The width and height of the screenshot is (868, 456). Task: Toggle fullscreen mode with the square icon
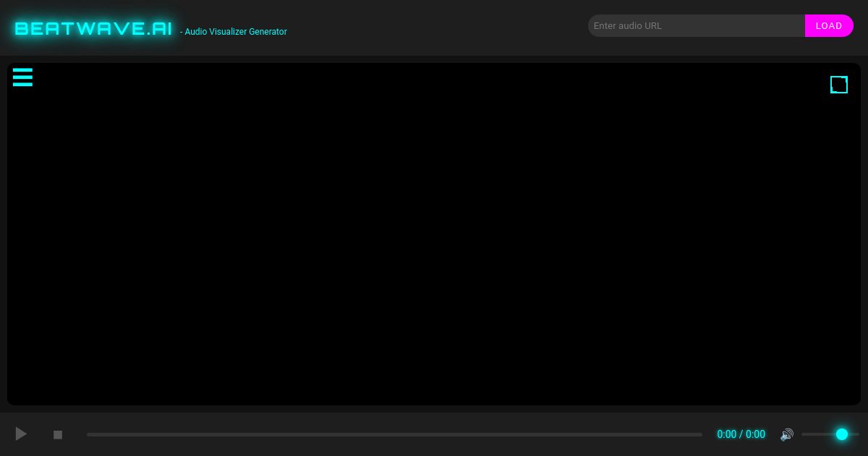[x=839, y=85]
